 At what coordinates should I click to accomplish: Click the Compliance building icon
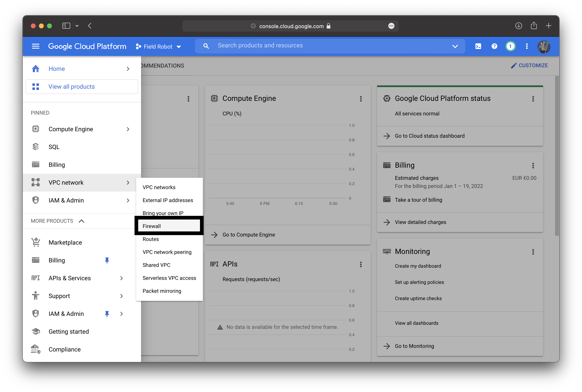pos(35,349)
